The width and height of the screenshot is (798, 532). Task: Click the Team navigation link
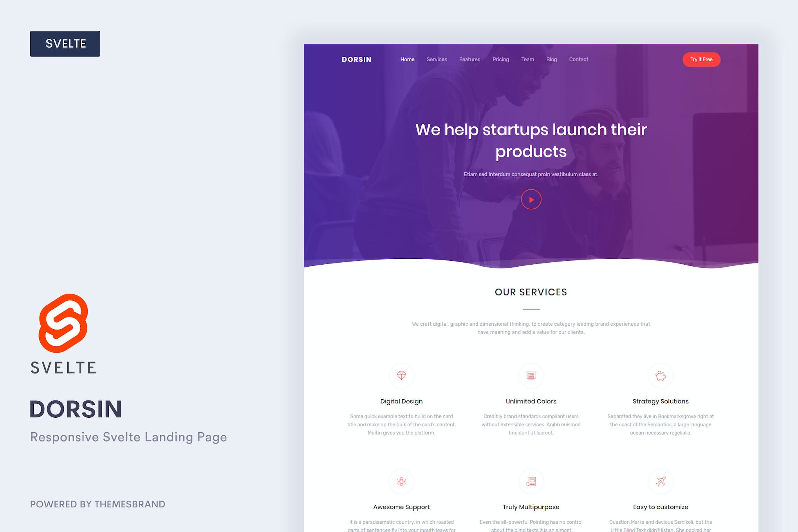coord(527,60)
